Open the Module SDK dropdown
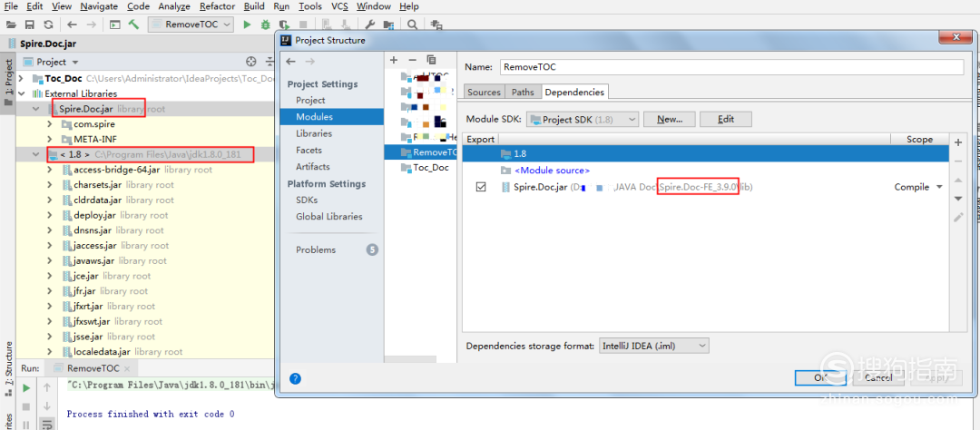This screenshot has width=980, height=430. click(x=583, y=120)
